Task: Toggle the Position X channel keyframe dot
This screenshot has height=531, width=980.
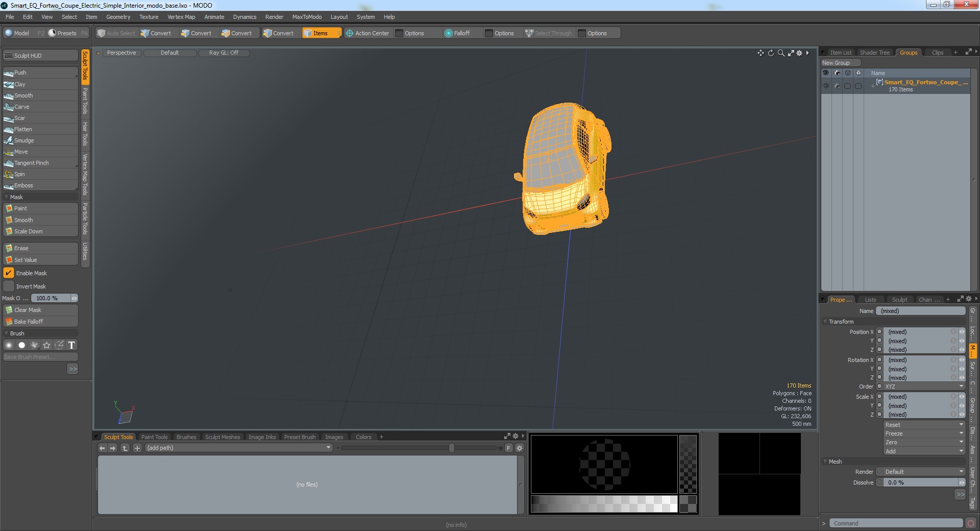Action: pos(879,332)
